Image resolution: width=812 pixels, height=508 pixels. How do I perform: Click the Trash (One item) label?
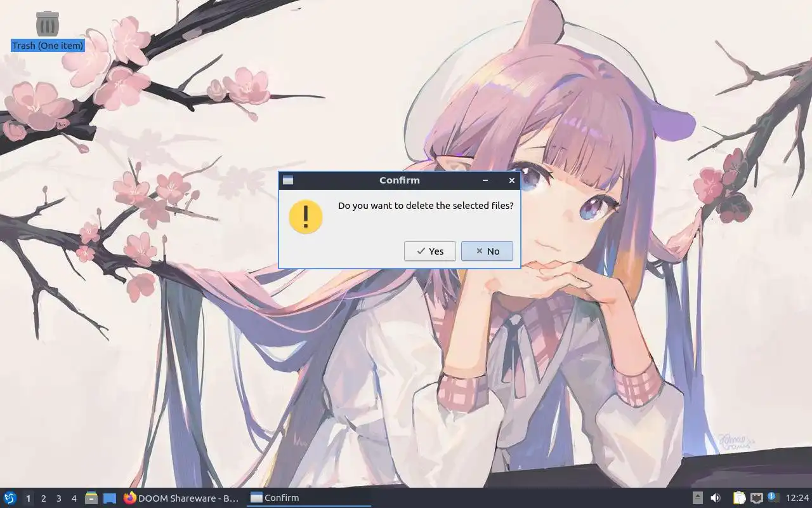point(48,46)
